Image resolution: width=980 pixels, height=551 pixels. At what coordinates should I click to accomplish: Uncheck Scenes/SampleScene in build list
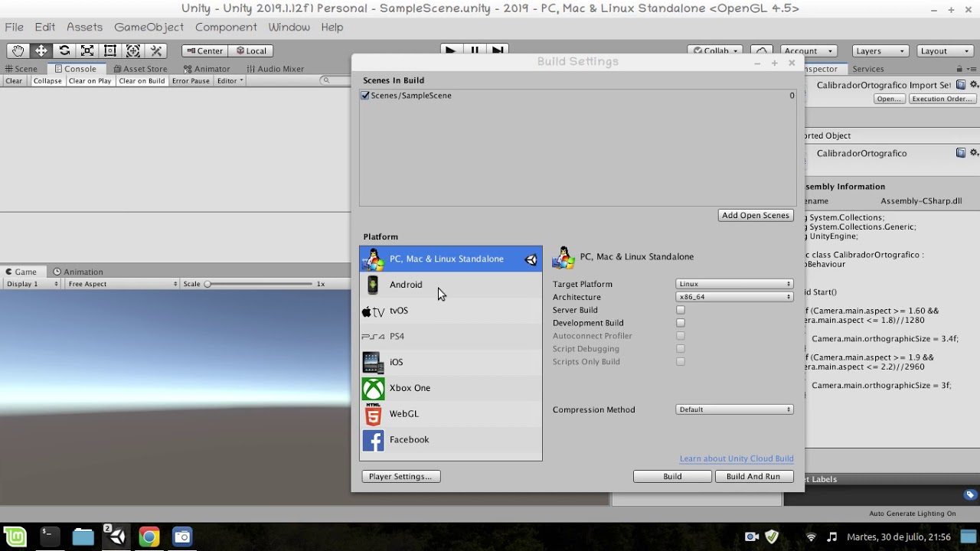(x=365, y=96)
